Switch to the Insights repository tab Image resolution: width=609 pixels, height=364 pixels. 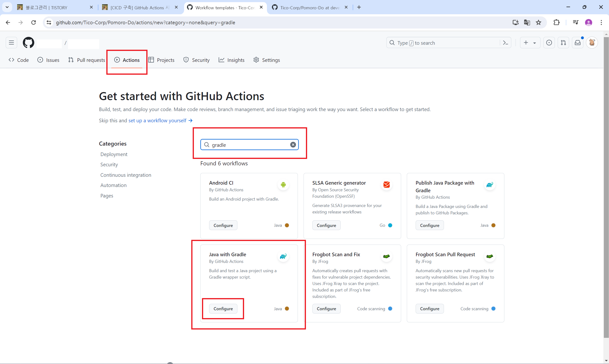click(231, 60)
